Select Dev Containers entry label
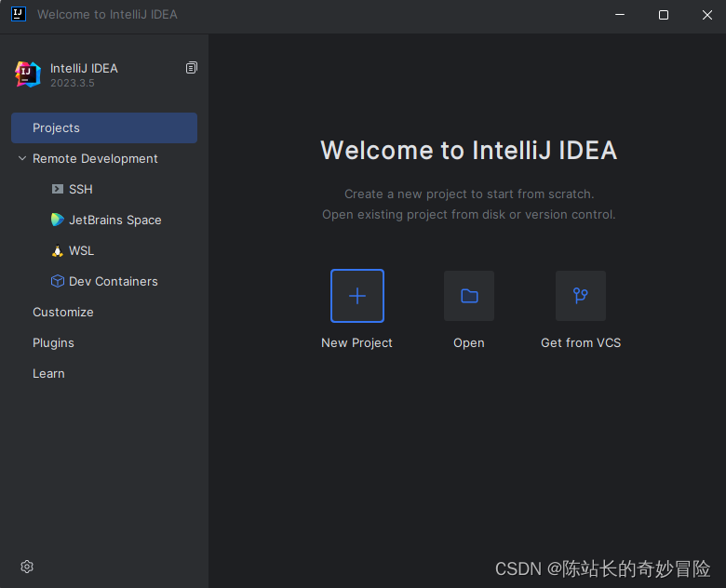 (x=113, y=281)
